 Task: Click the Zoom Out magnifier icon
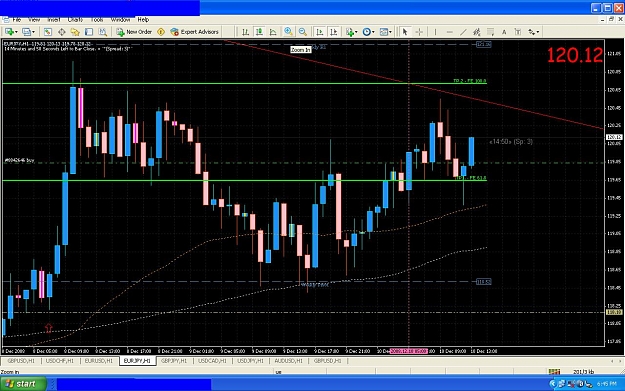tap(303, 32)
